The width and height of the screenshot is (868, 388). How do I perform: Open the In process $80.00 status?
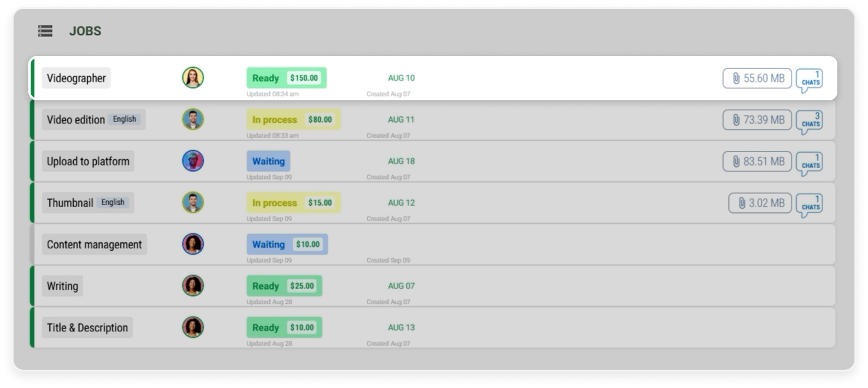293,120
